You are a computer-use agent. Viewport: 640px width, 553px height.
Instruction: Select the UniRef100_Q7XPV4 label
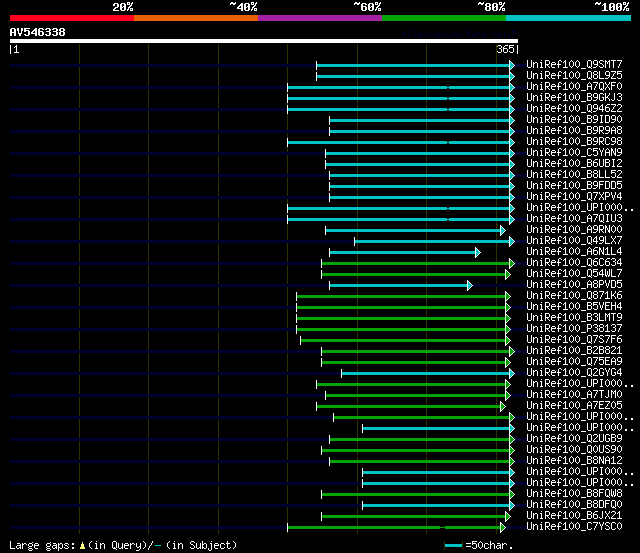[x=574, y=197]
